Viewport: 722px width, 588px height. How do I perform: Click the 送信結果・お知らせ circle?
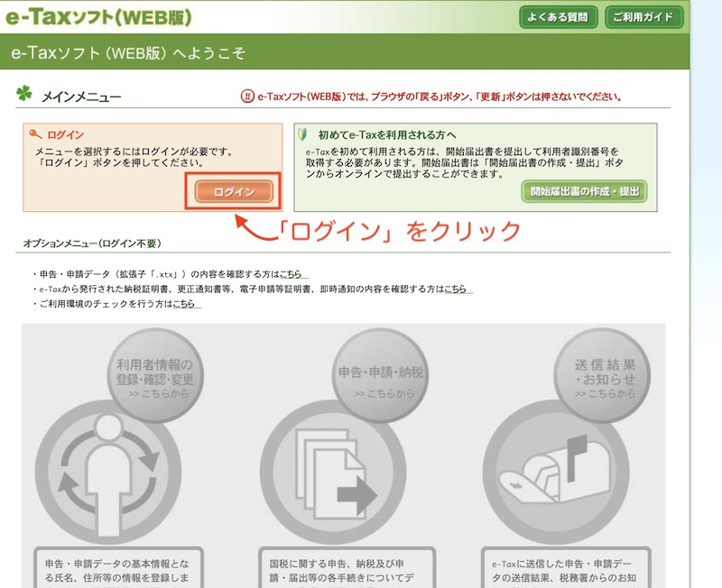602,376
